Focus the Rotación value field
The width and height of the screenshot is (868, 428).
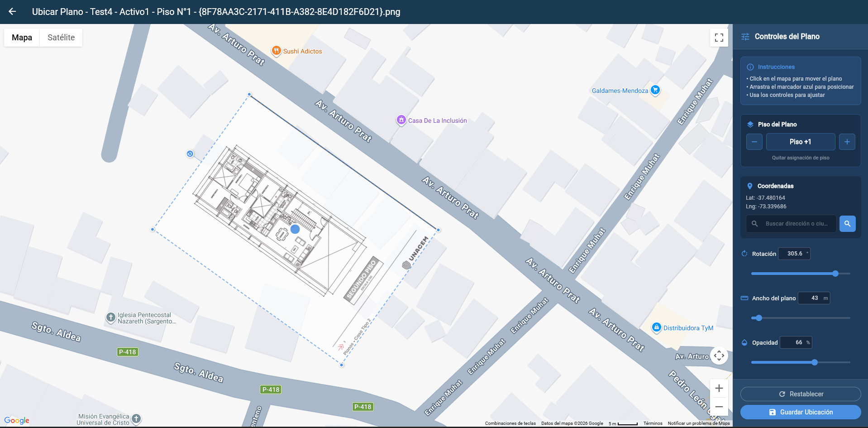click(x=794, y=254)
